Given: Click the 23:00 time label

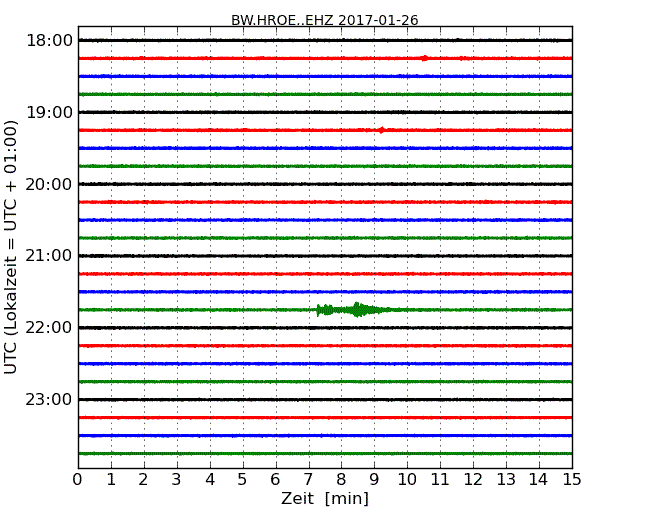Looking at the screenshot, I should [49, 399].
